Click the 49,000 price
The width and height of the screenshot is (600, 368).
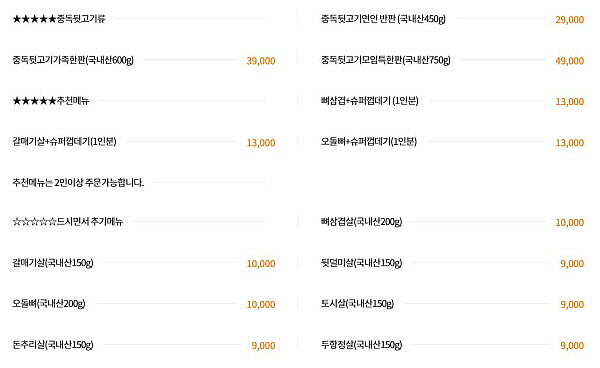[x=569, y=61]
